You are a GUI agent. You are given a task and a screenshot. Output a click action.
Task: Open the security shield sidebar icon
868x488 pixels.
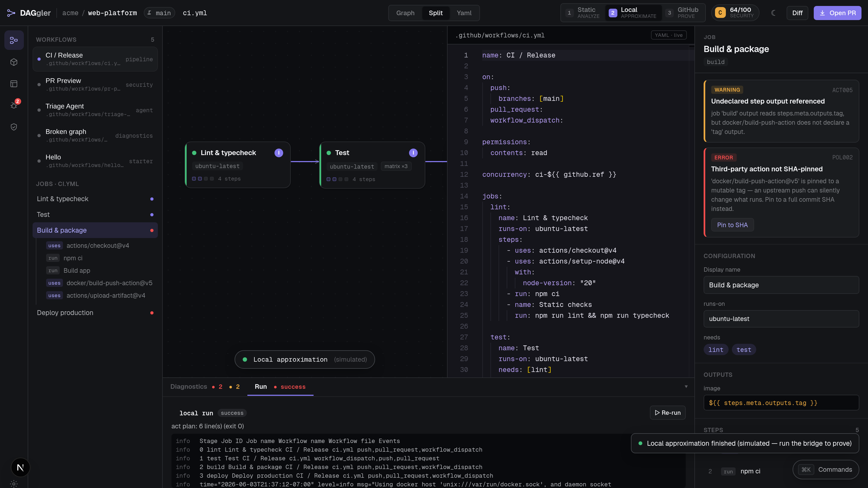tap(14, 127)
